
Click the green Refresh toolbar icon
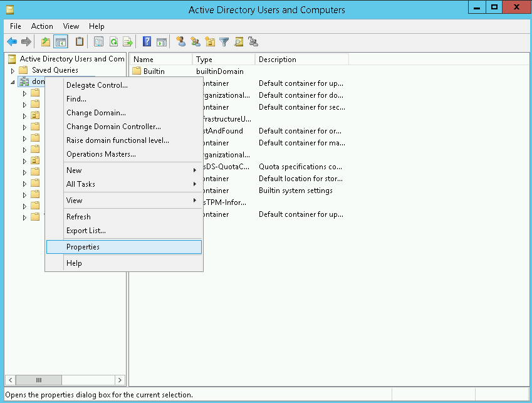(x=113, y=42)
